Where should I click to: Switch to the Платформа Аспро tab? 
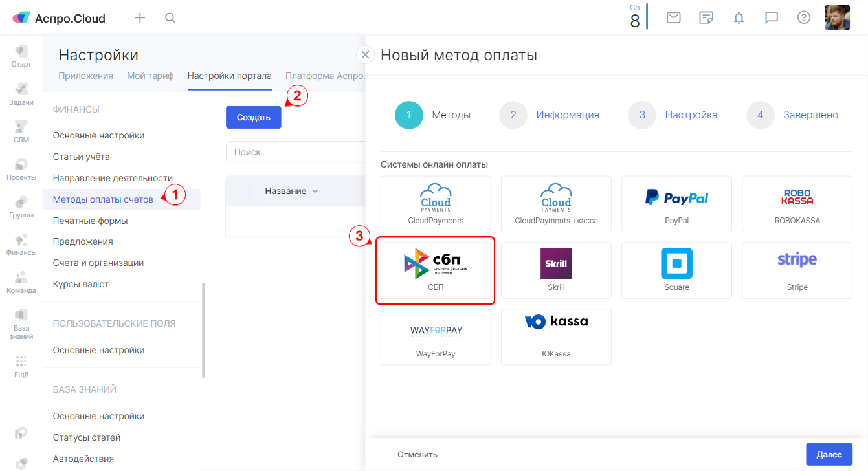tap(326, 76)
